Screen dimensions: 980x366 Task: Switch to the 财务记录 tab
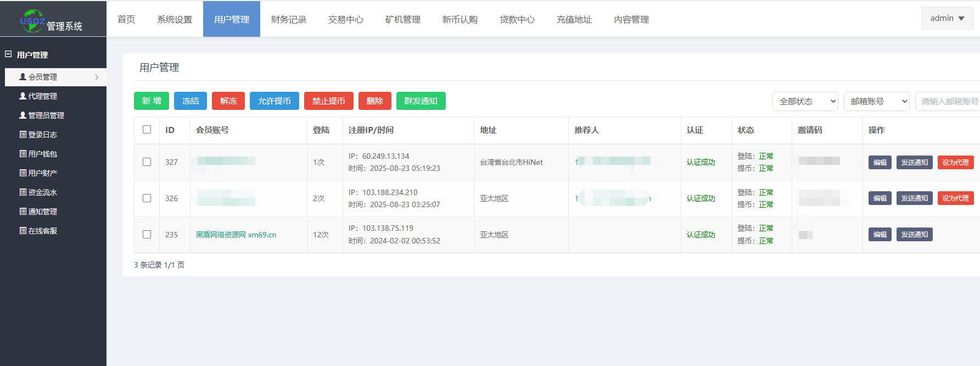(289, 19)
